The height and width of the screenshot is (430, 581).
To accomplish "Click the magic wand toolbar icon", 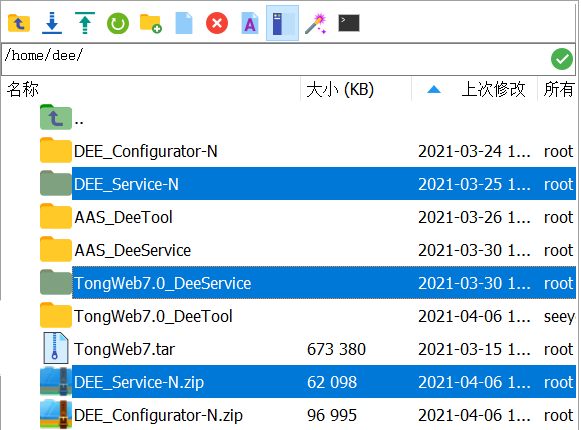I will tap(316, 23).
